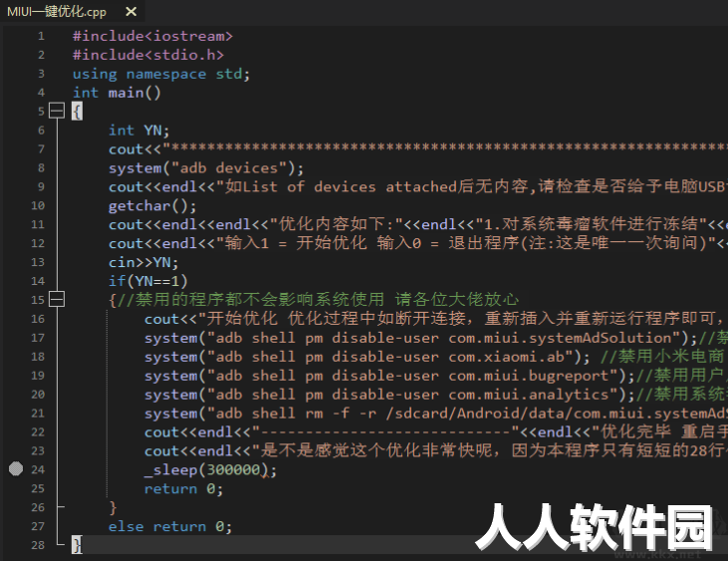Image resolution: width=728 pixels, height=561 pixels.
Task: Close the MIUI一键优化.cpp tab
Action: 130,12
